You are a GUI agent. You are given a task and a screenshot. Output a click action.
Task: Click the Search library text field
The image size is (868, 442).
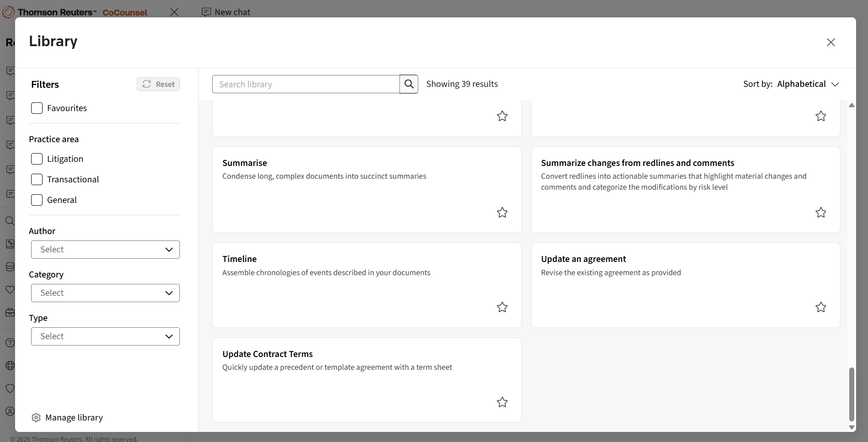(306, 84)
